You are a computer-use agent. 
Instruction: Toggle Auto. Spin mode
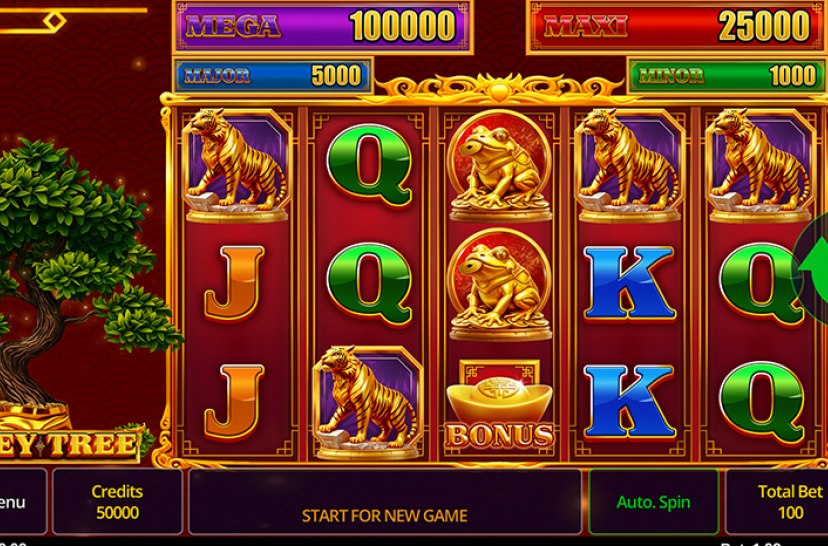[x=653, y=502]
